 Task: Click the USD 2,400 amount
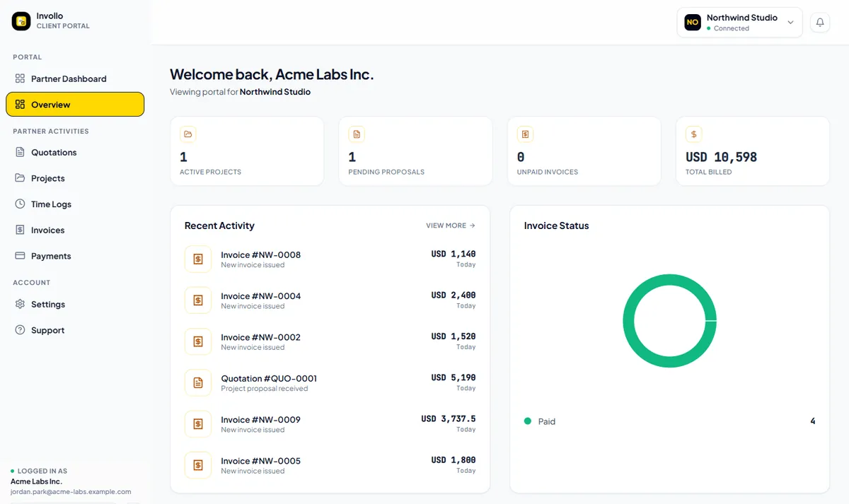tap(454, 295)
